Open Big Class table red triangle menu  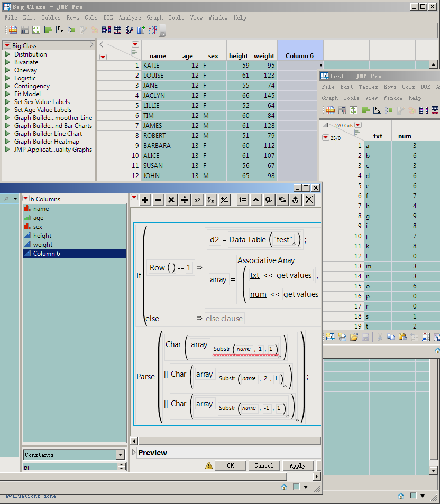[x=7, y=45]
